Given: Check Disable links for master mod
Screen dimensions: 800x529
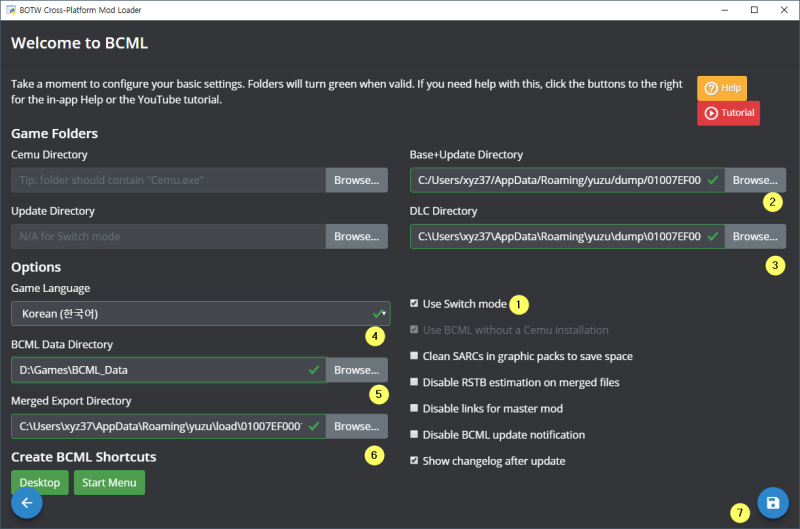Looking at the screenshot, I should pos(415,408).
